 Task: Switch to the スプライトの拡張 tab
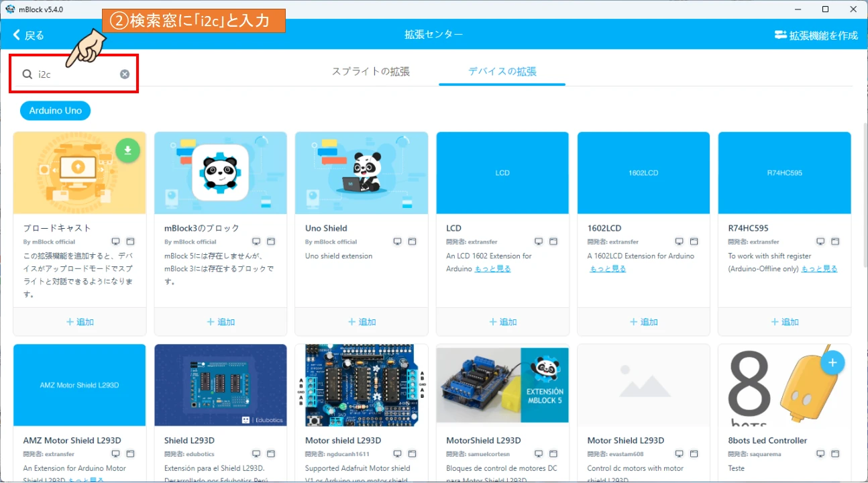[x=371, y=71]
